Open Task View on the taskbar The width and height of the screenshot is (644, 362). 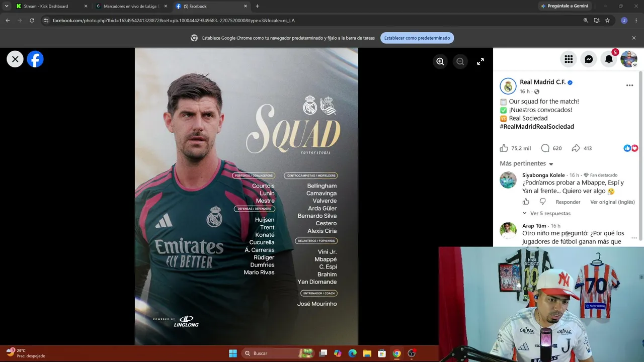(x=324, y=353)
